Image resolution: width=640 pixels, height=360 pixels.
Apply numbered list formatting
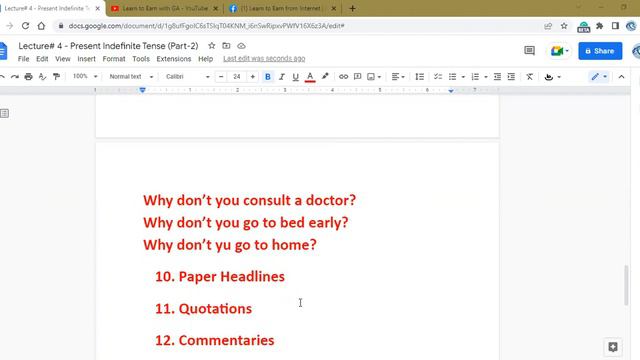(475, 77)
